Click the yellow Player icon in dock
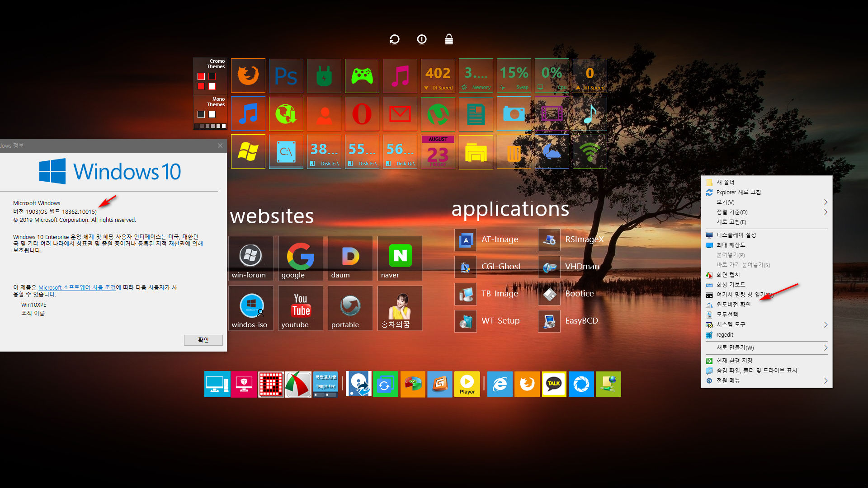This screenshot has height=488, width=868. coord(467,384)
